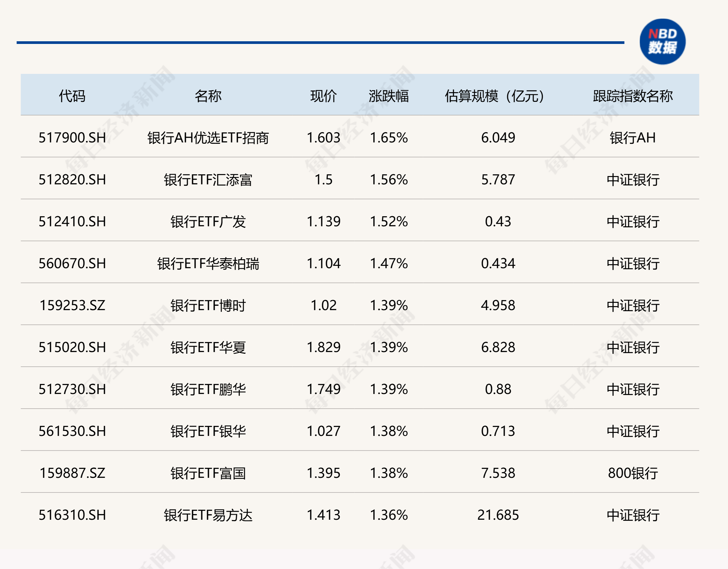
Task: Click the name 银行ETF富国
Action: tap(208, 473)
